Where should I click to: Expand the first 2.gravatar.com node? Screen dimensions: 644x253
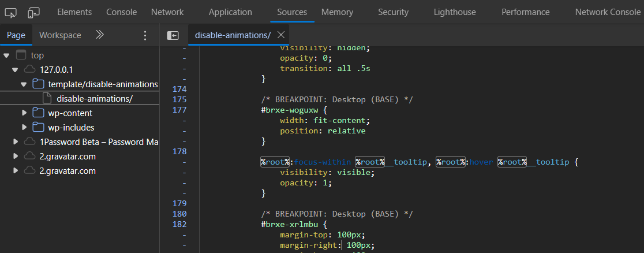tap(16, 157)
